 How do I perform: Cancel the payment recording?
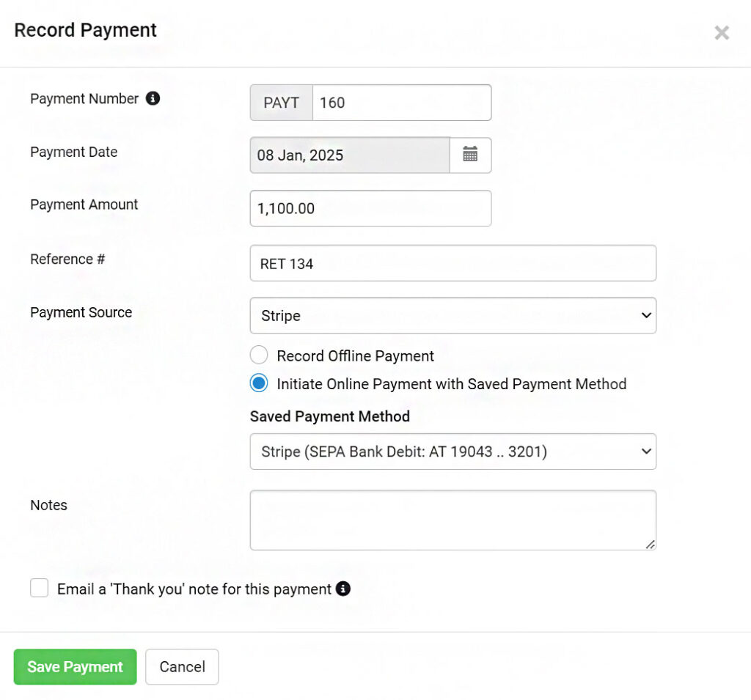pos(182,666)
